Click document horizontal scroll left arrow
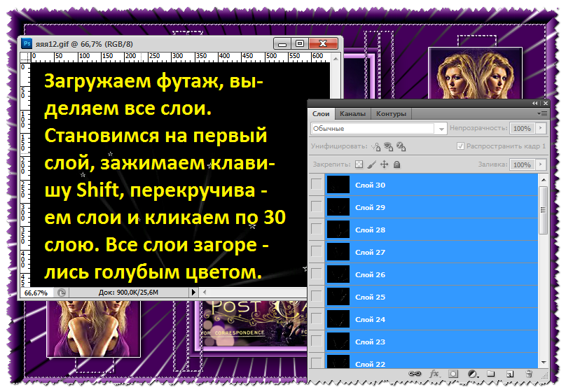The width and height of the screenshot is (566, 392). click(x=205, y=293)
